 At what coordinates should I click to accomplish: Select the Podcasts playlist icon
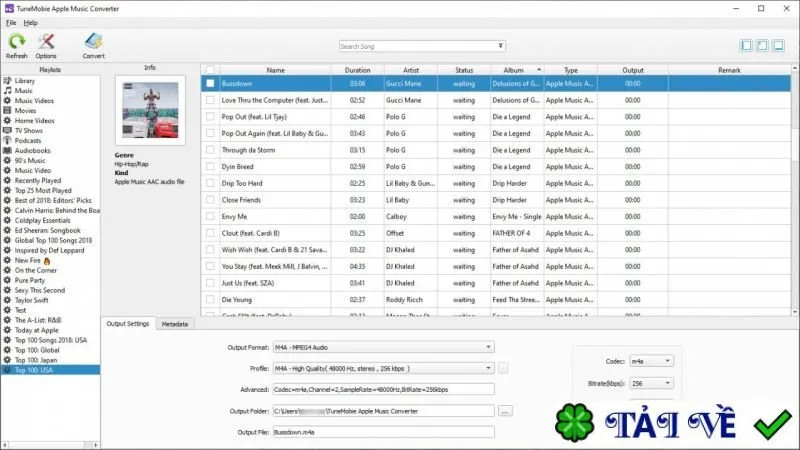click(x=7, y=140)
